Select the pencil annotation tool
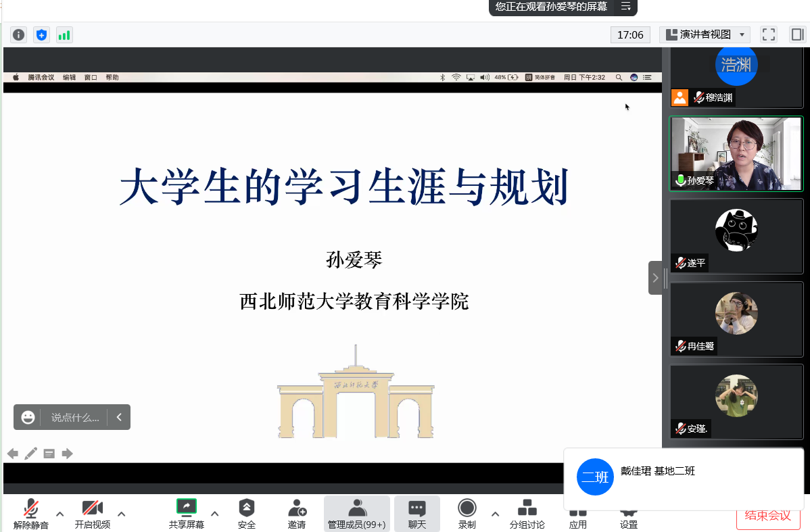This screenshot has height=532, width=810. coord(30,454)
